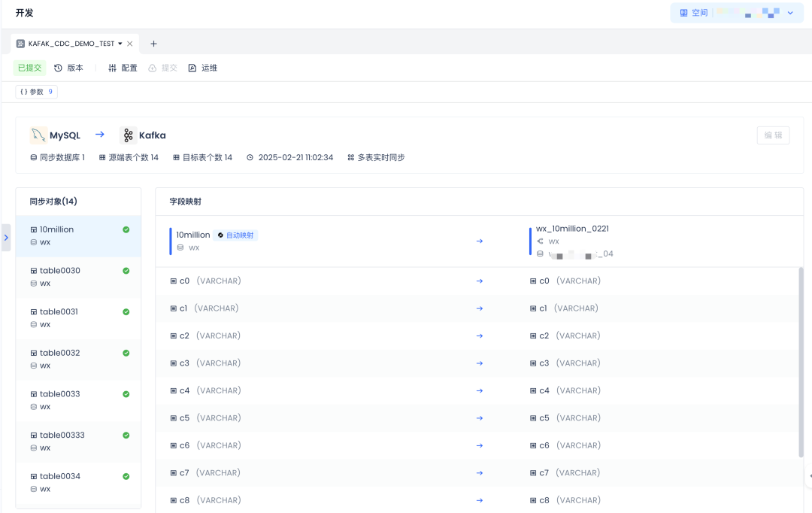Click the right edge collapse handle
Viewport: 812px width, 513px height.
point(809,475)
